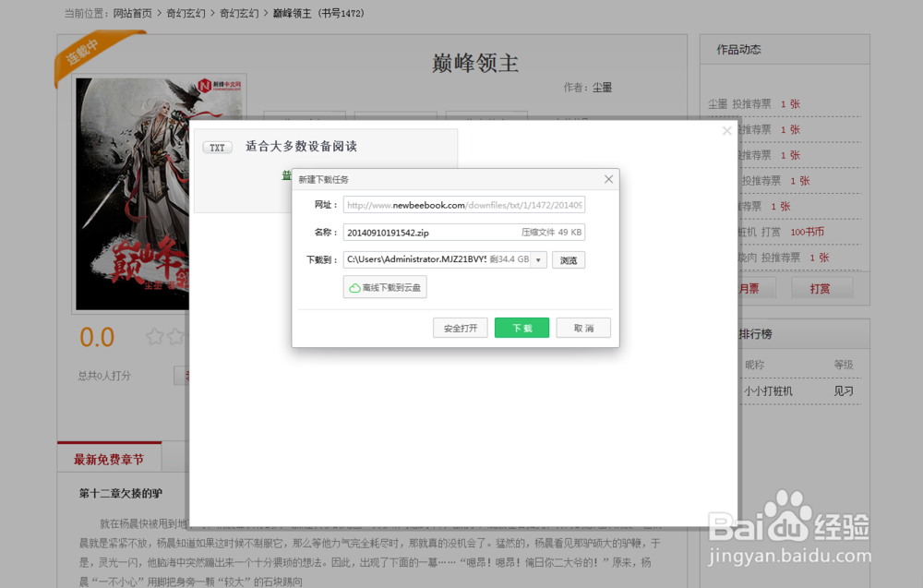
Task: Click the 新建下载任务 dialog title
Action: 323,179
